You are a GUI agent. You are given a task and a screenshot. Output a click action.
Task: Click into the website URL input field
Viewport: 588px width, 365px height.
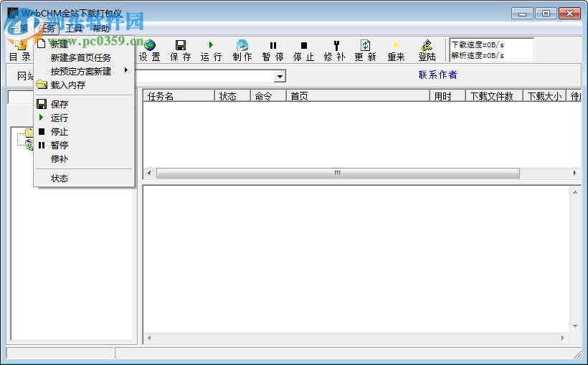205,76
